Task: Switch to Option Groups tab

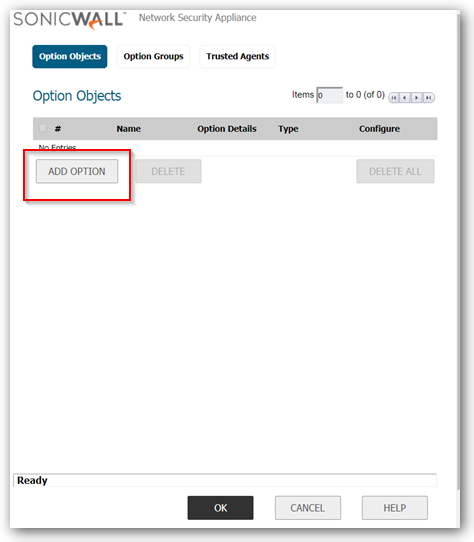Action: (x=154, y=56)
